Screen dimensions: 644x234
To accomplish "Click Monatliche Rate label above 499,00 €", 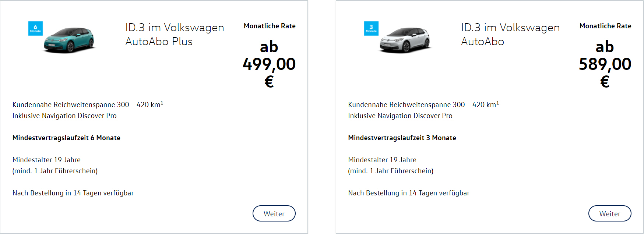I will pyautogui.click(x=270, y=26).
